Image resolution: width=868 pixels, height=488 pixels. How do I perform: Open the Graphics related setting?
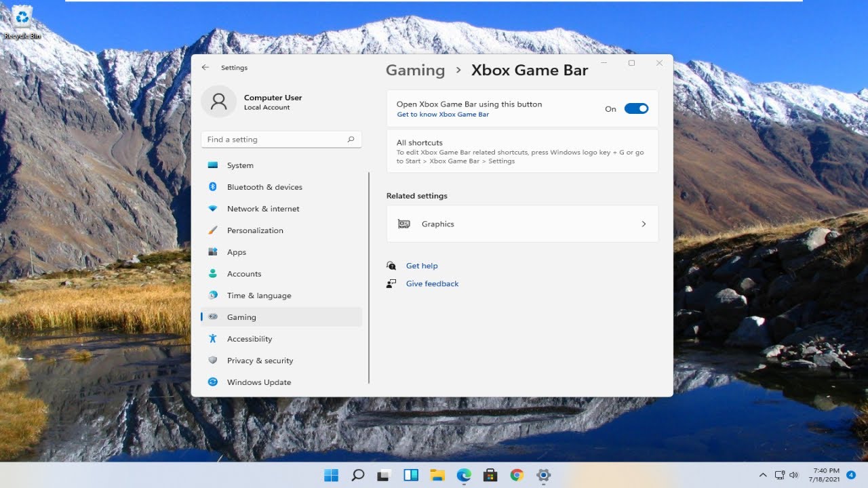click(522, 224)
